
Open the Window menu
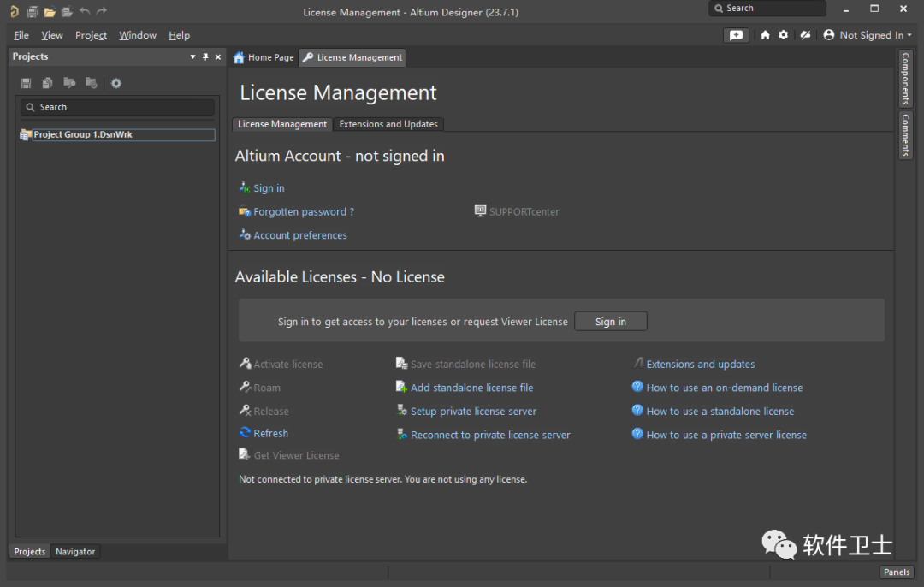pos(138,35)
